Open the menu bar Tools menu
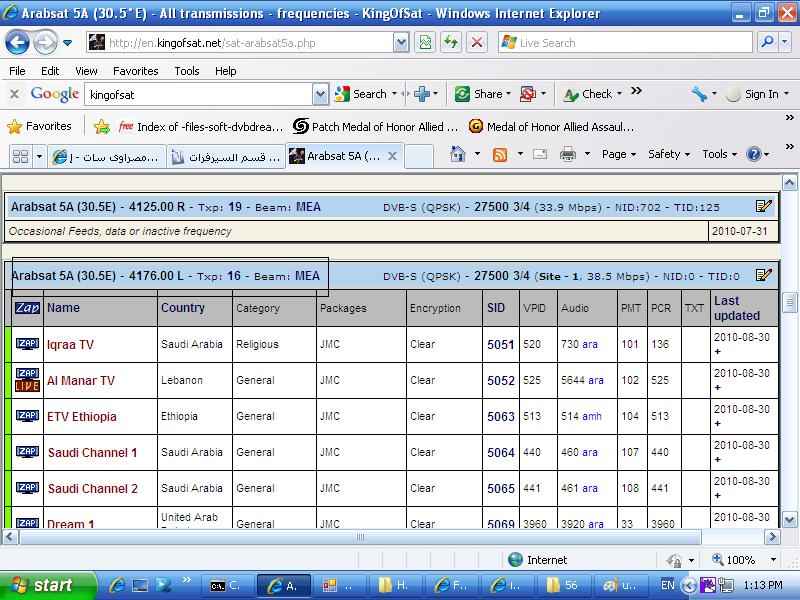The height and width of the screenshot is (600, 800). [x=187, y=71]
